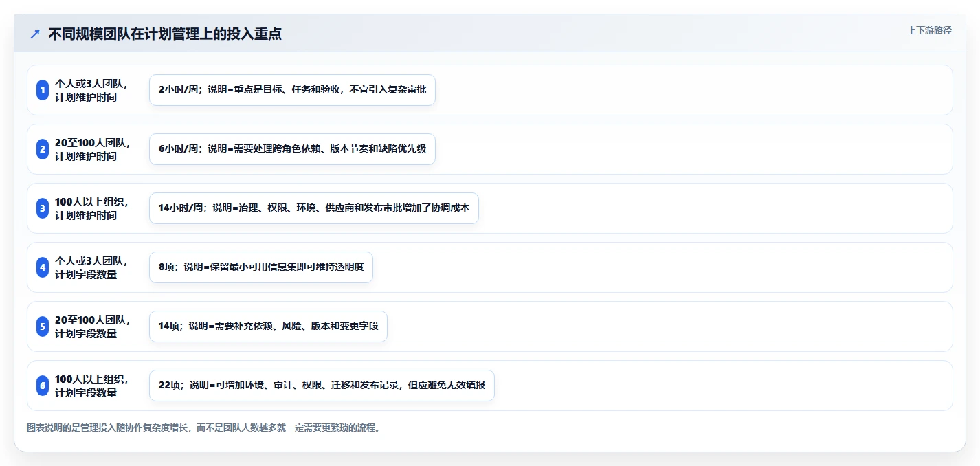Click the title 不同规模团队在计划管理上的投入重点
The height and width of the screenshot is (466, 980).
[x=165, y=34]
